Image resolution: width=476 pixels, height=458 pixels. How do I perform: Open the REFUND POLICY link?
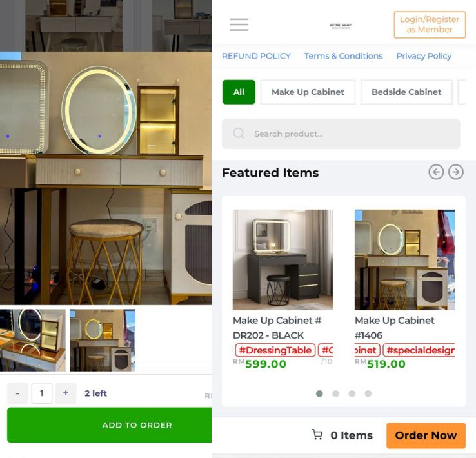pyautogui.click(x=256, y=56)
